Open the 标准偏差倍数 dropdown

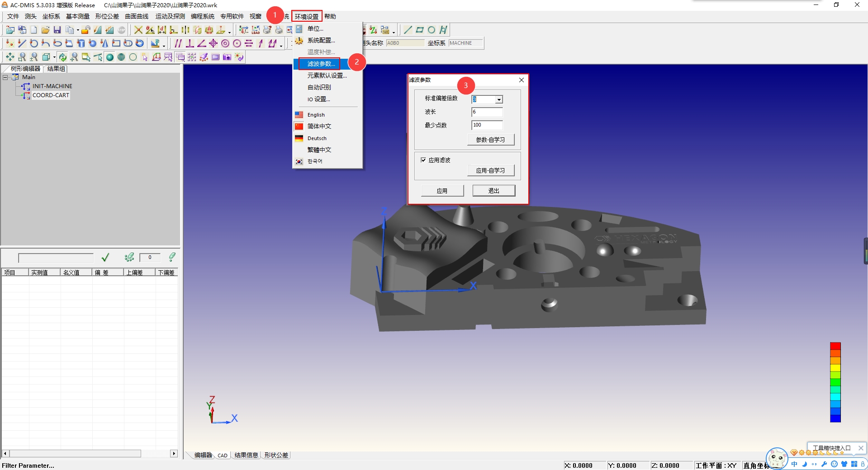click(499, 100)
